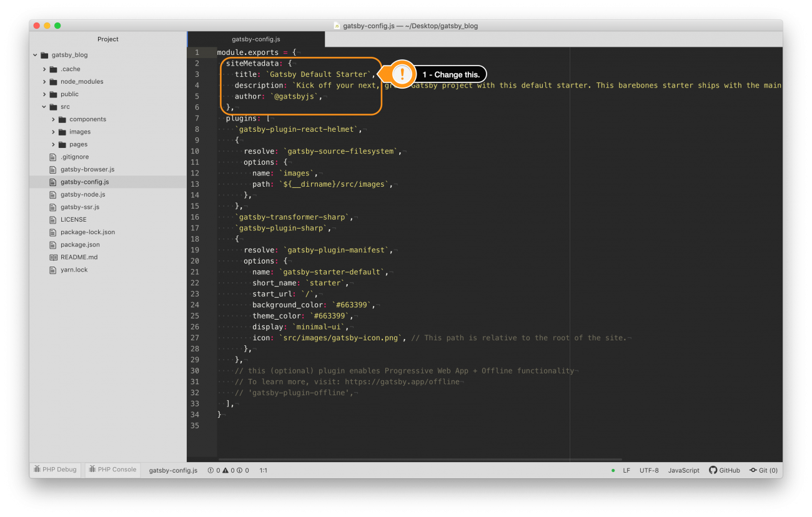Click the theme_color property name

[x=276, y=316]
